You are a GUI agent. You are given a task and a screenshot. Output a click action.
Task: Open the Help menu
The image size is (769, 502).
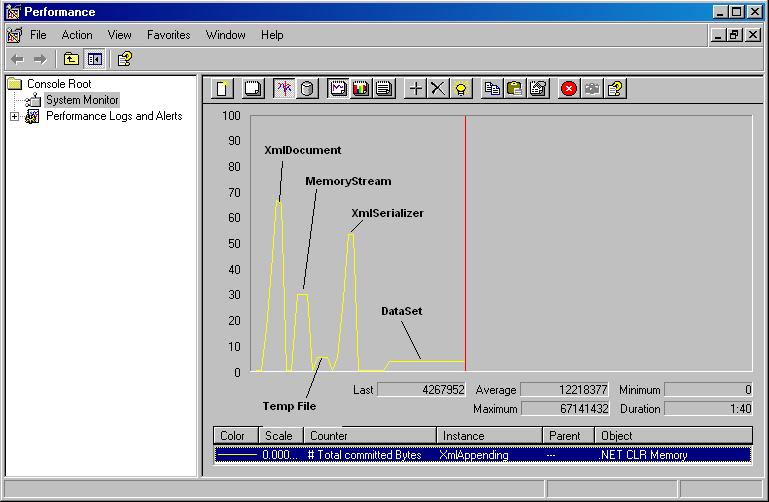point(272,35)
